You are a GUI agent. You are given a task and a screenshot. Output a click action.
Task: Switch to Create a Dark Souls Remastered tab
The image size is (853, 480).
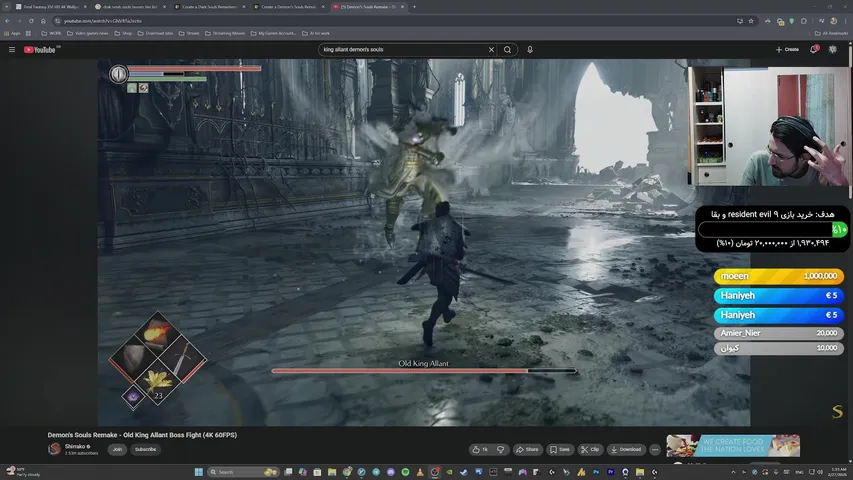point(209,7)
